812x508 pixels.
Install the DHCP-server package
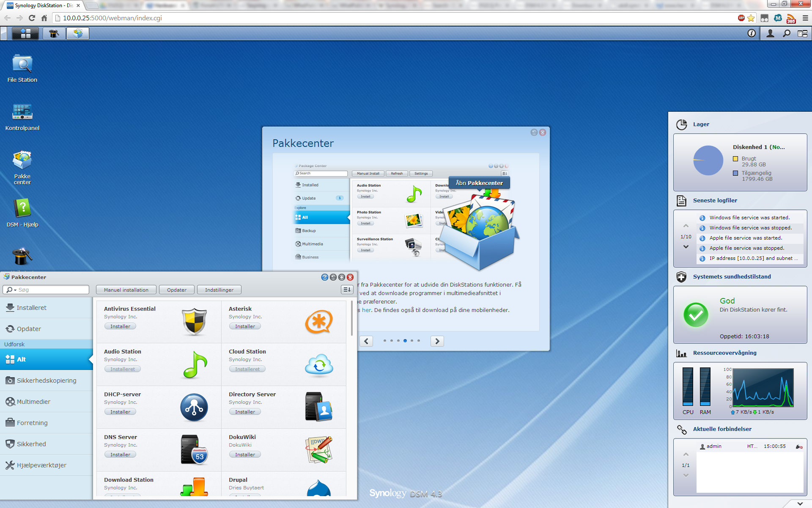tap(120, 412)
